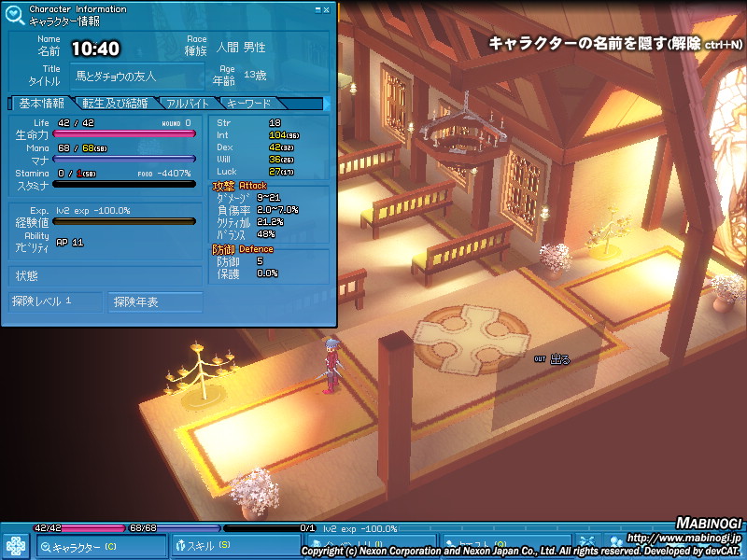Image resolution: width=747 pixels, height=560 pixels.
Task: Select the title field 馬とダチョウの友人
Action: point(137,76)
